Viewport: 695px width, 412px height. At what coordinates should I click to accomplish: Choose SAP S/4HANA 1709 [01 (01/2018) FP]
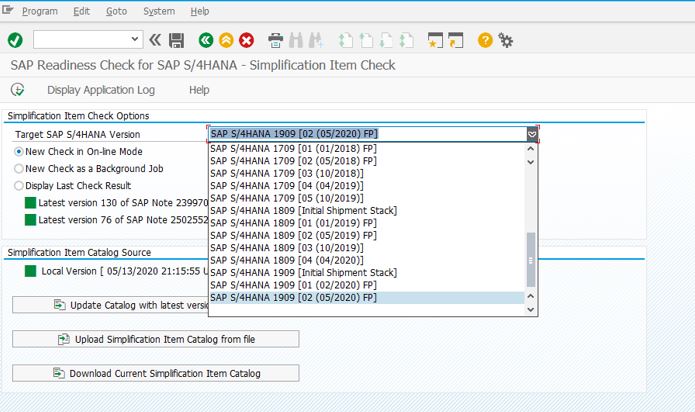[367, 148]
